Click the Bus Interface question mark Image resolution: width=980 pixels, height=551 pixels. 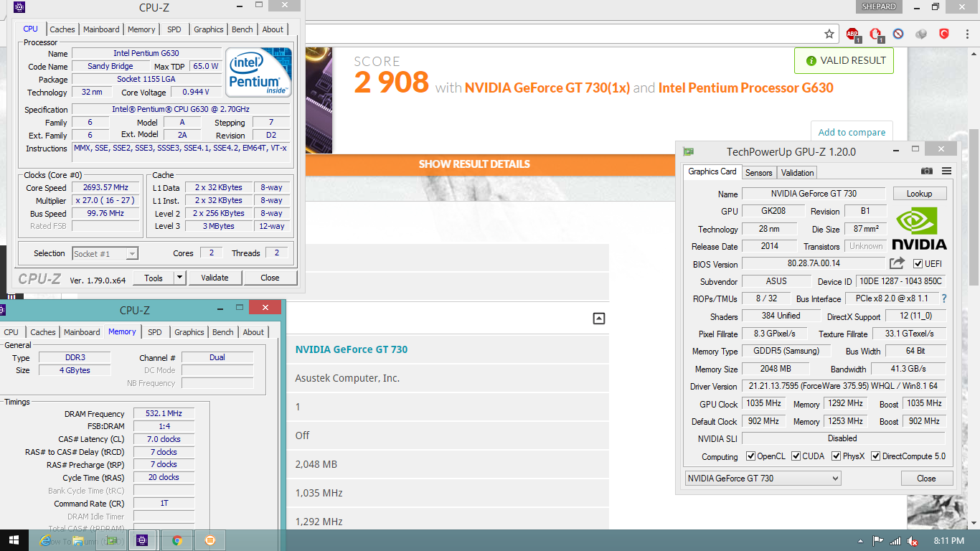[943, 298]
